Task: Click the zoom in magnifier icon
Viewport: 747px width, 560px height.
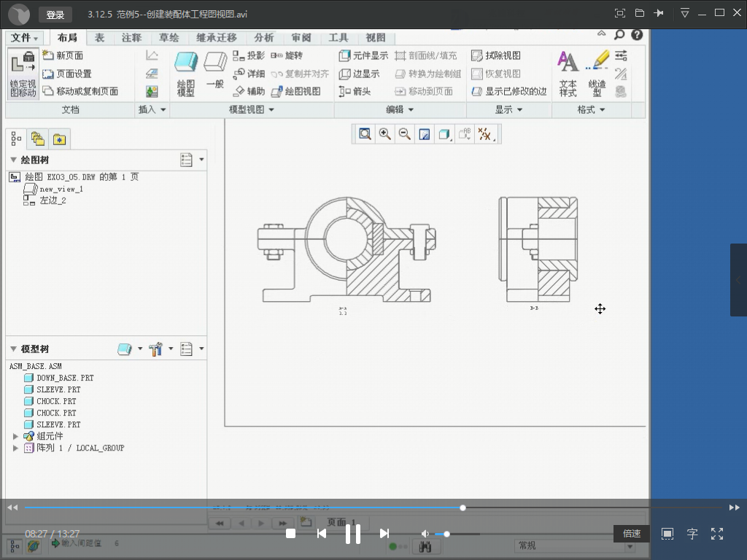Action: point(385,134)
